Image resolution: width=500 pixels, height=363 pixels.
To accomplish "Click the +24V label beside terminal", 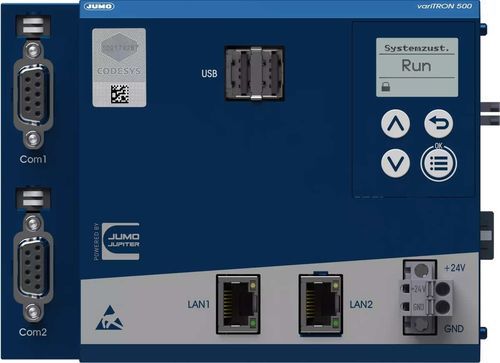I will 455,268.
